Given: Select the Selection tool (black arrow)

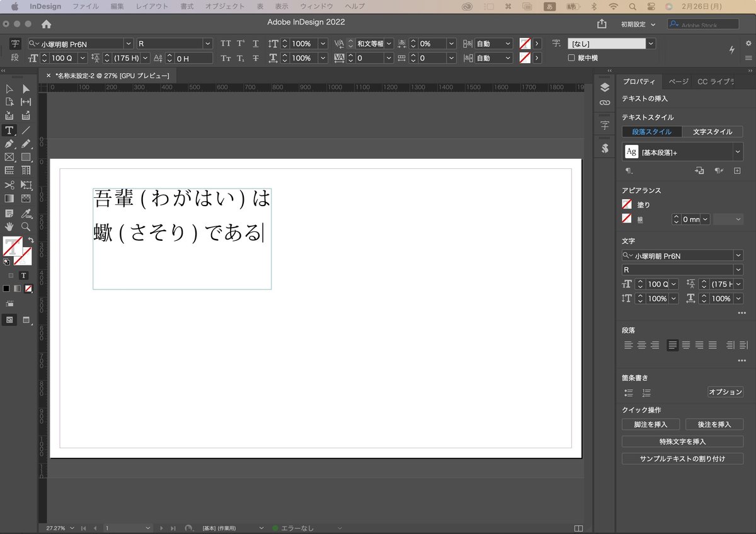Looking at the screenshot, I should click(x=9, y=89).
